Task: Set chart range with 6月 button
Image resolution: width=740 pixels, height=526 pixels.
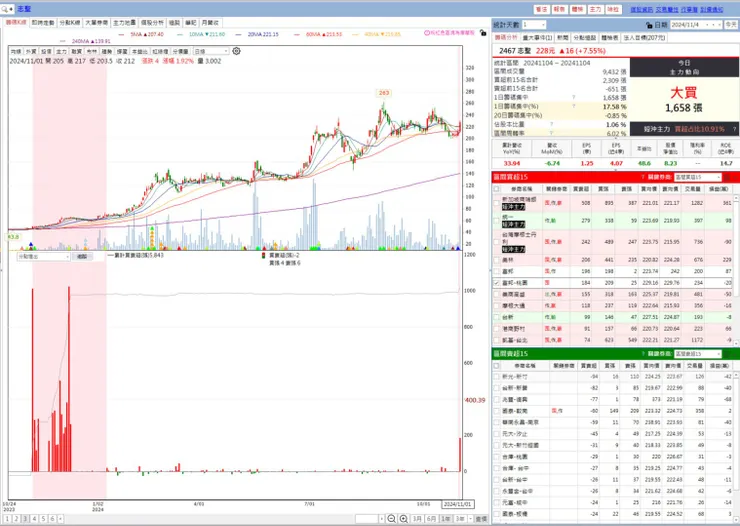Action: click(x=431, y=519)
